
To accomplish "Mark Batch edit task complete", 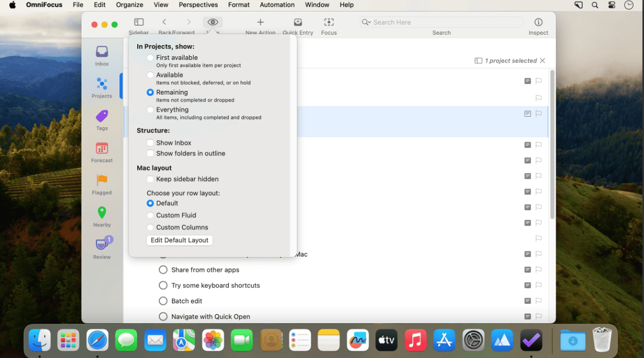I will 163,301.
